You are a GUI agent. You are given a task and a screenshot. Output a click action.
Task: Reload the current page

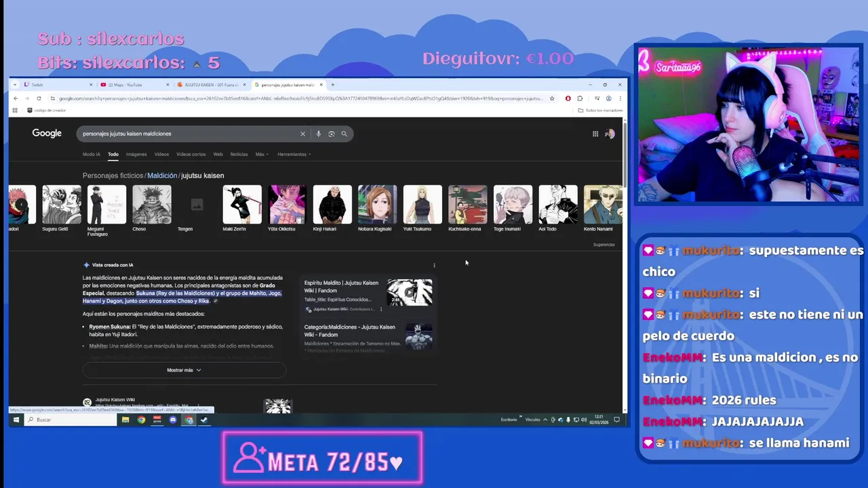39,98
